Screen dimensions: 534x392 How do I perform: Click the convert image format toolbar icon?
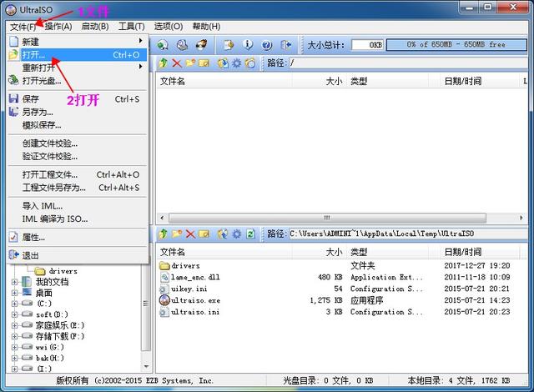tap(229, 45)
